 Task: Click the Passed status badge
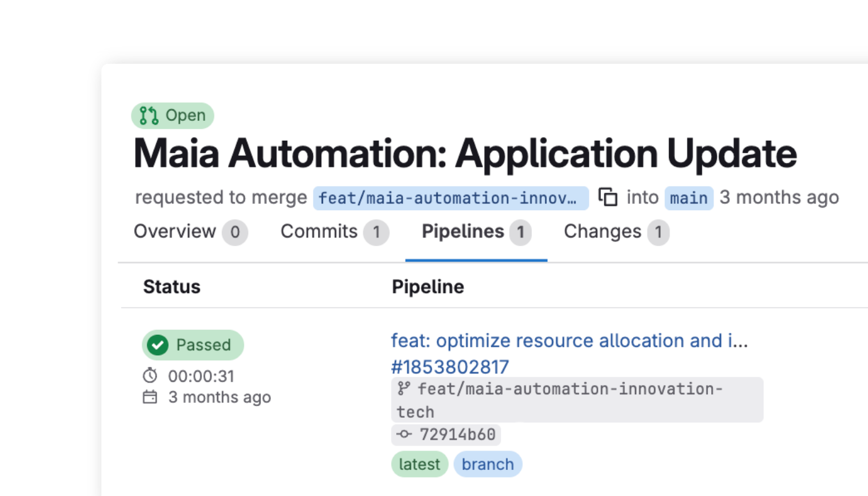[x=193, y=345]
